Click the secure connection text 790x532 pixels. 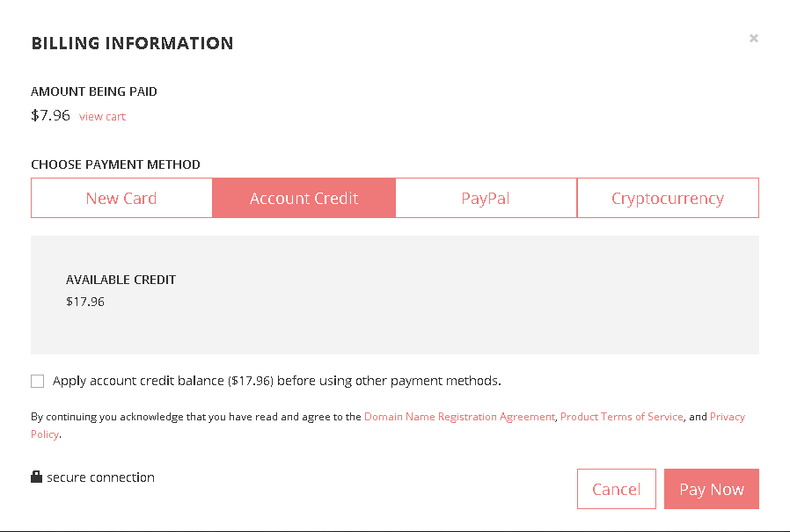click(x=101, y=477)
